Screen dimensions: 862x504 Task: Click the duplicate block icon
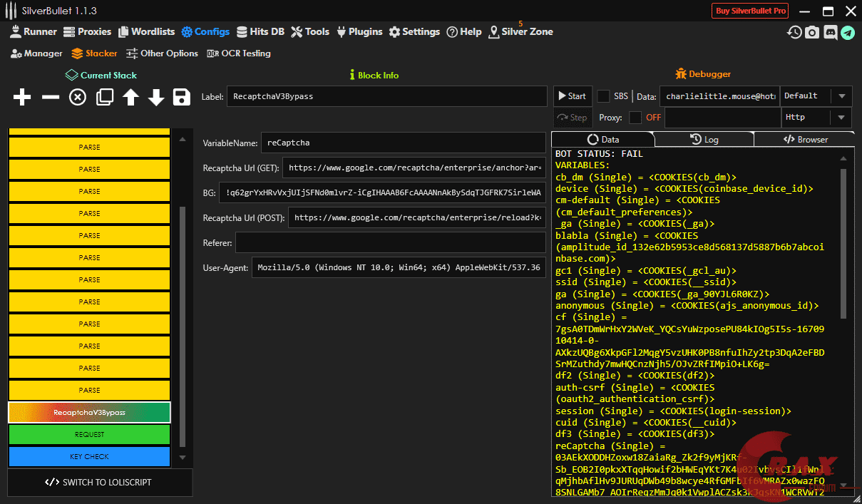[x=104, y=98]
